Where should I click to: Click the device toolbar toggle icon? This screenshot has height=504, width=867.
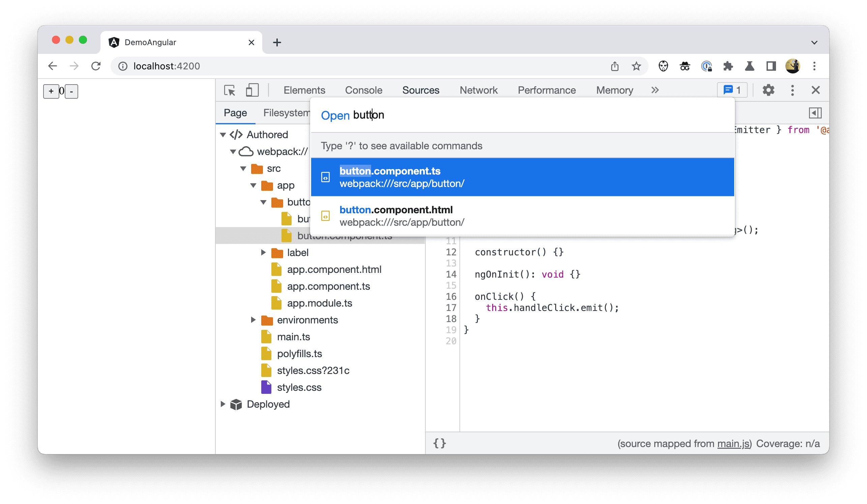(x=251, y=91)
